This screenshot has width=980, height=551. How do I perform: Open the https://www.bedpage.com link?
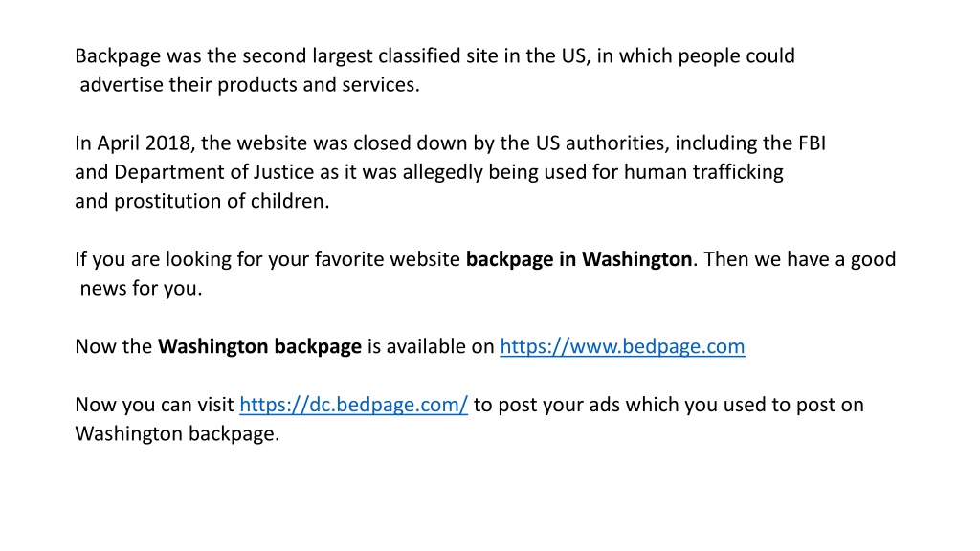622,346
